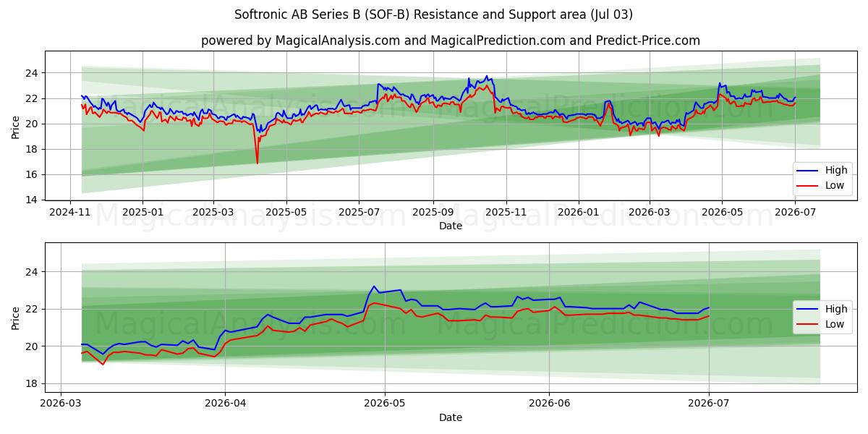Screen dimensions: 868x434
Task: Click the red line sample in lower legend
Action: [x=808, y=325]
